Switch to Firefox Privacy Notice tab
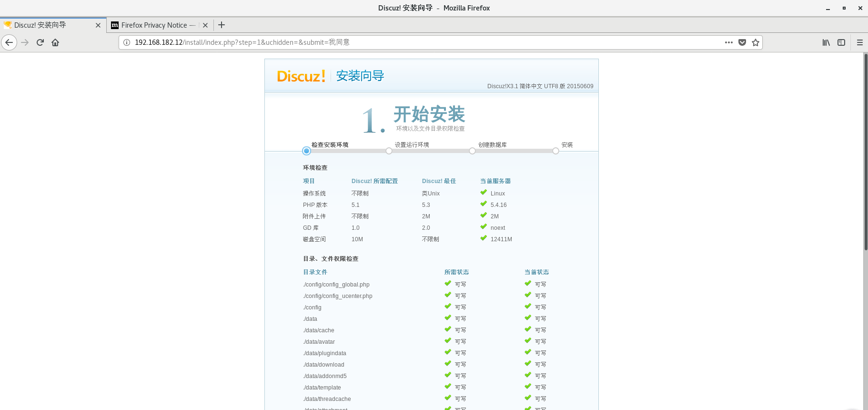Screen dimensions: 868x410 (x=160, y=25)
